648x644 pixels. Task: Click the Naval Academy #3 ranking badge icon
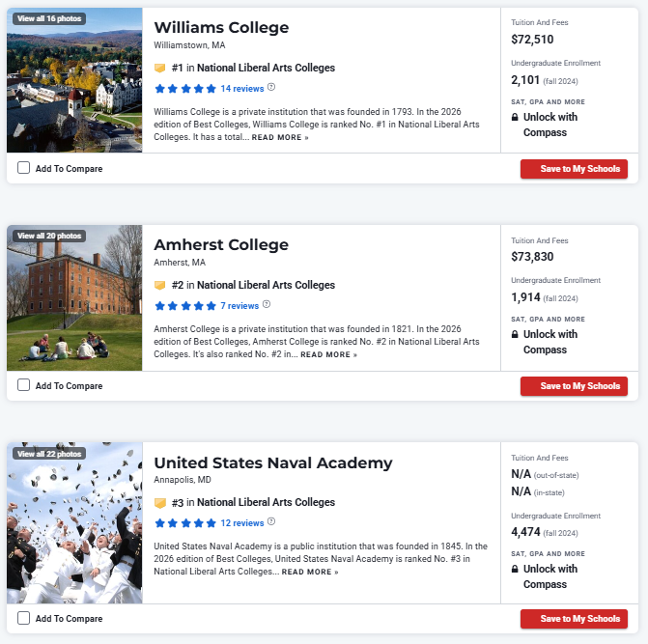[x=160, y=503]
